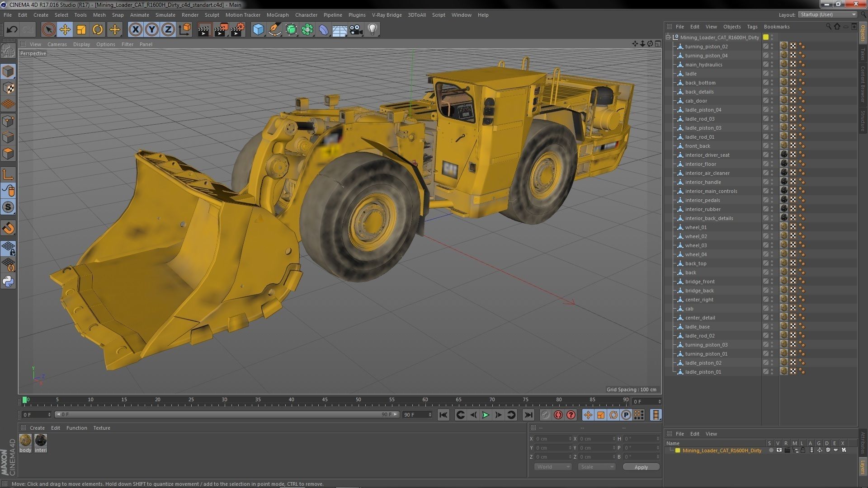Click Make Editable icon in left sidebar
868x488 pixels.
pyautogui.click(x=8, y=51)
